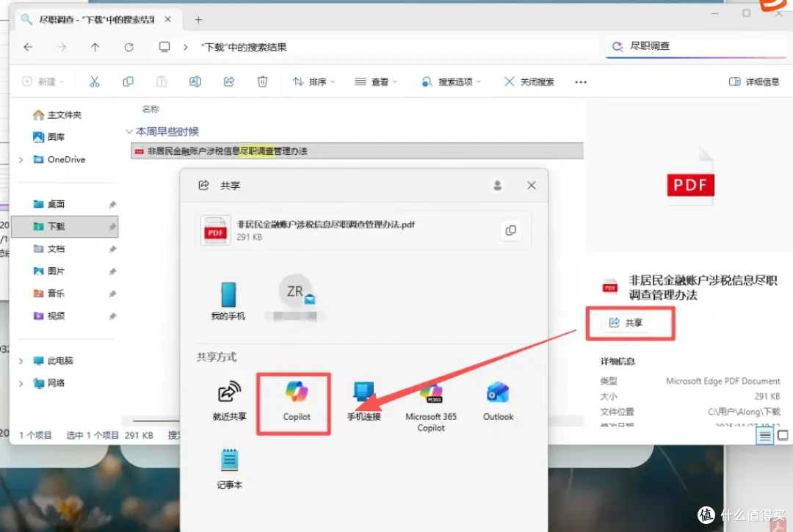Click the Back navigation arrow
The image size is (793, 532).
click(29, 47)
